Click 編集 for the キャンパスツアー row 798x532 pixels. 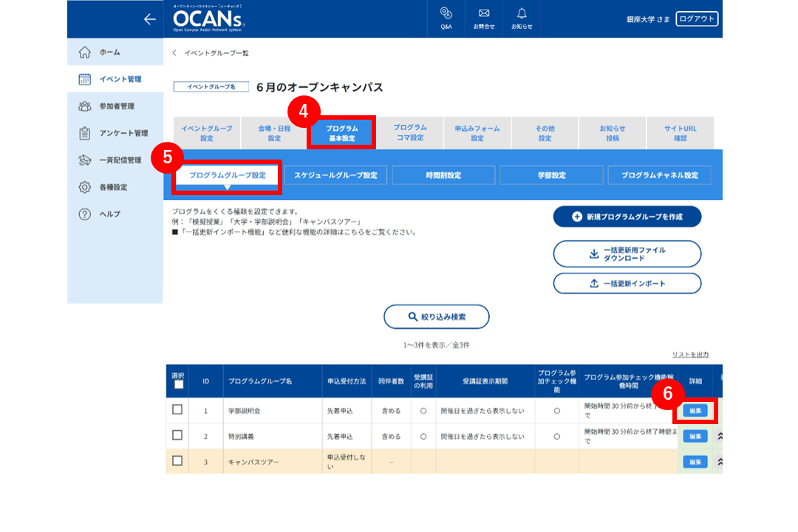click(x=695, y=462)
